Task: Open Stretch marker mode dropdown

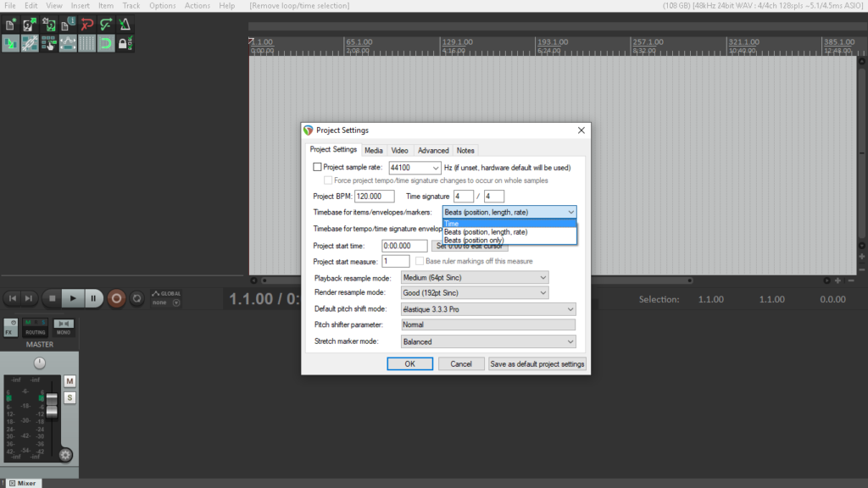Action: [488, 342]
